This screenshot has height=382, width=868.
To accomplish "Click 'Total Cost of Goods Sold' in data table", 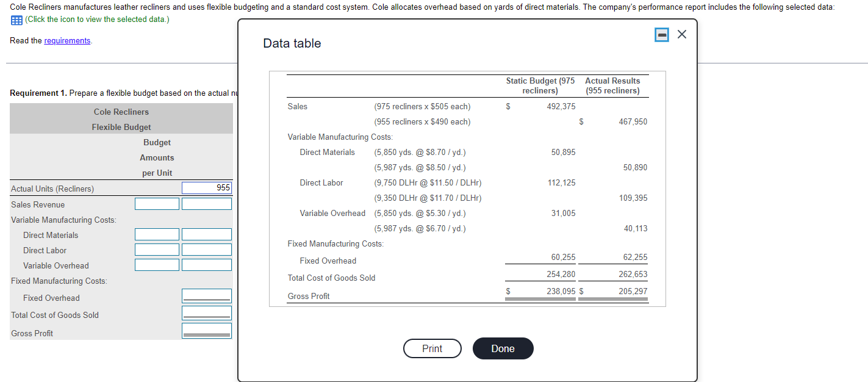I will pyautogui.click(x=331, y=278).
